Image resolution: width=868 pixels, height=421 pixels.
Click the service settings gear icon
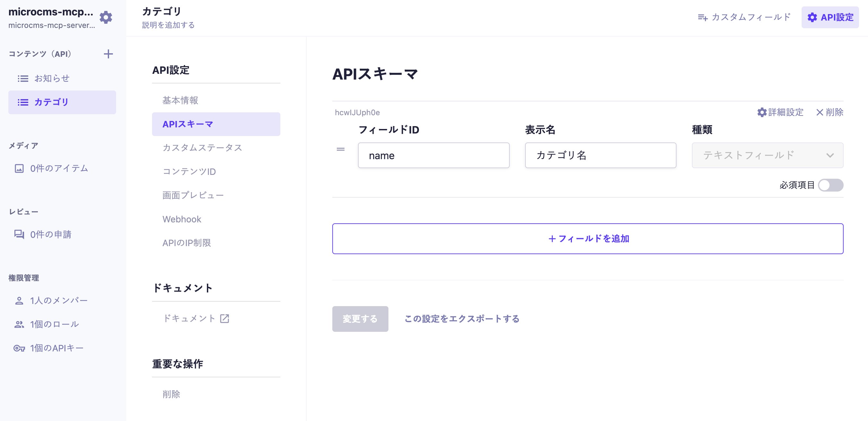pyautogui.click(x=106, y=17)
